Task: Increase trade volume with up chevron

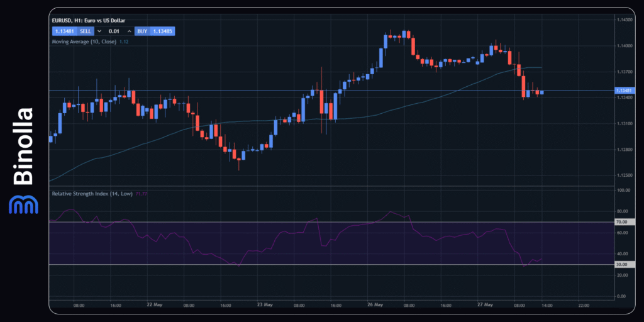Action: pos(129,31)
